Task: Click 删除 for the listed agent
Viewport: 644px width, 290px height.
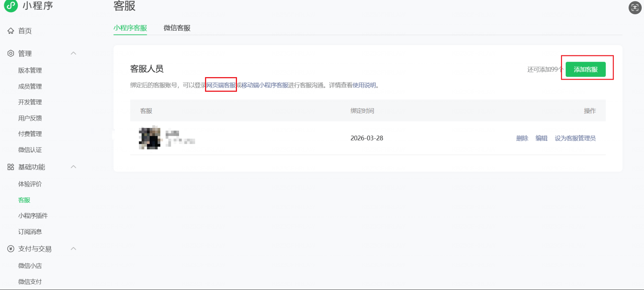Action: 522,138
